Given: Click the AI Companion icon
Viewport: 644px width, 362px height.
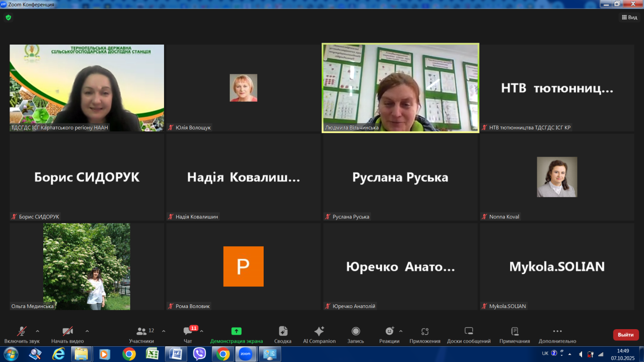Looking at the screenshot, I should tap(319, 332).
